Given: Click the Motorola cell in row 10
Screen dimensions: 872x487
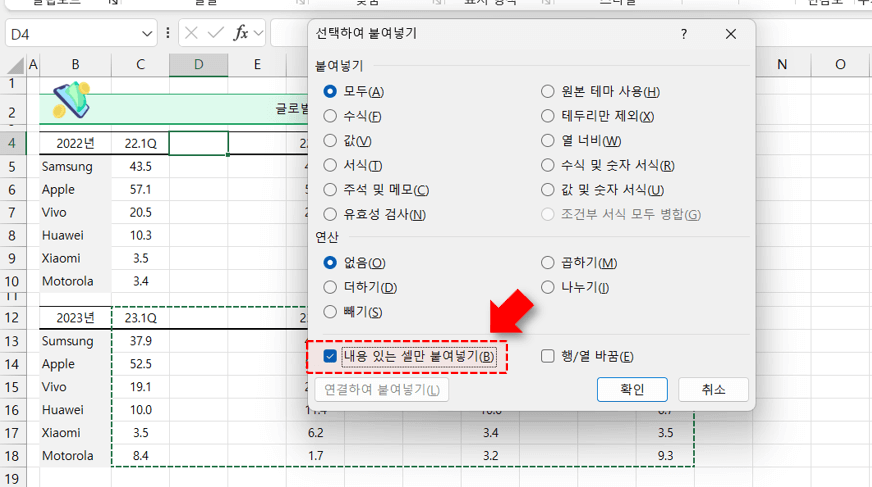Looking at the screenshot, I should (x=76, y=281).
